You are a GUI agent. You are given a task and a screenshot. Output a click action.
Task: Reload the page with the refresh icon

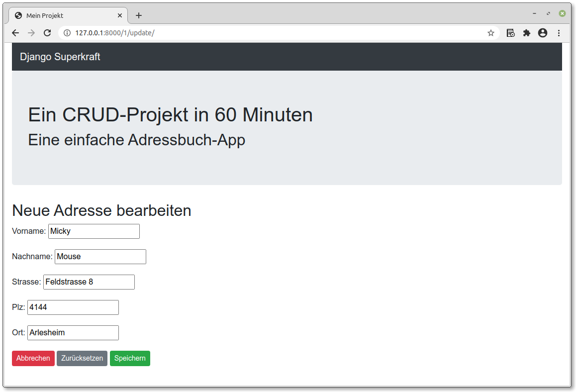(x=47, y=33)
